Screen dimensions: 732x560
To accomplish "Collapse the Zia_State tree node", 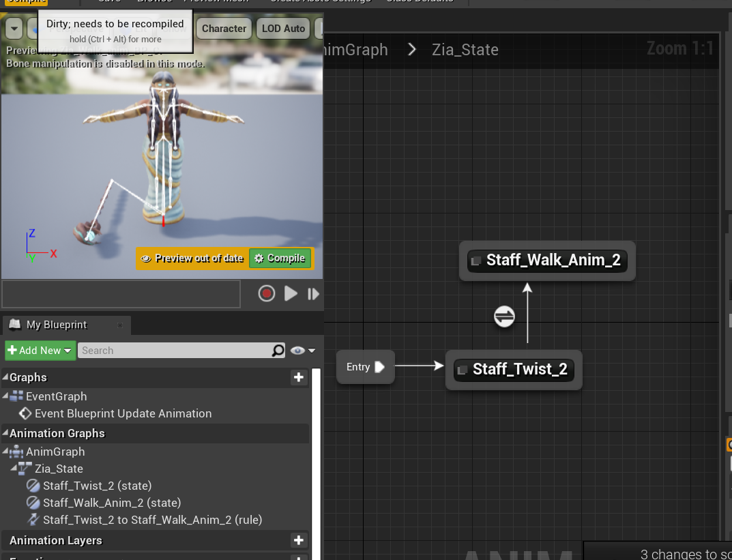I will click(x=14, y=469).
